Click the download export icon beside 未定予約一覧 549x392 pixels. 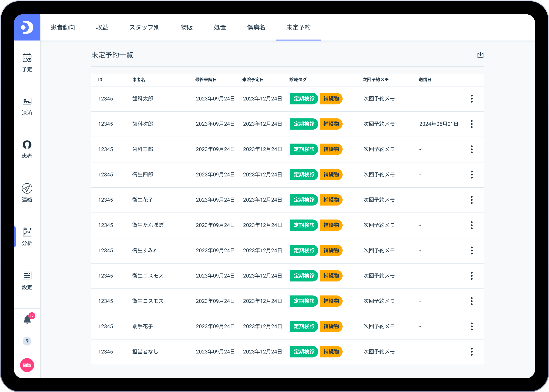(x=480, y=55)
